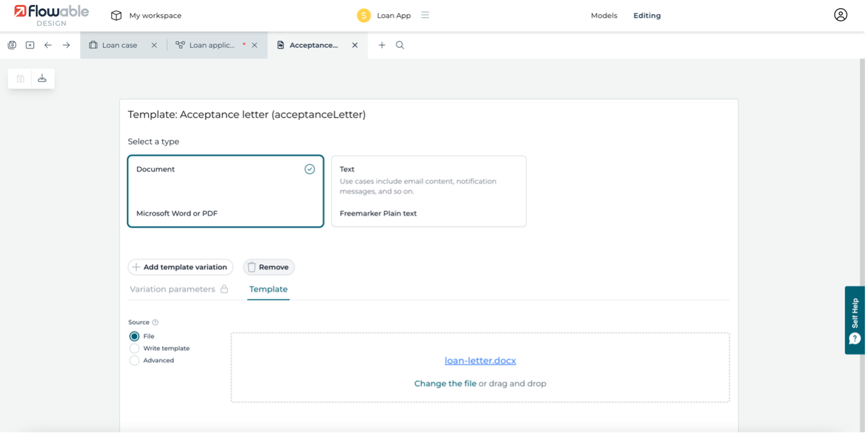Viewport: 868px width, 435px height.
Task: Switch to the Loan case tab
Action: 119,45
